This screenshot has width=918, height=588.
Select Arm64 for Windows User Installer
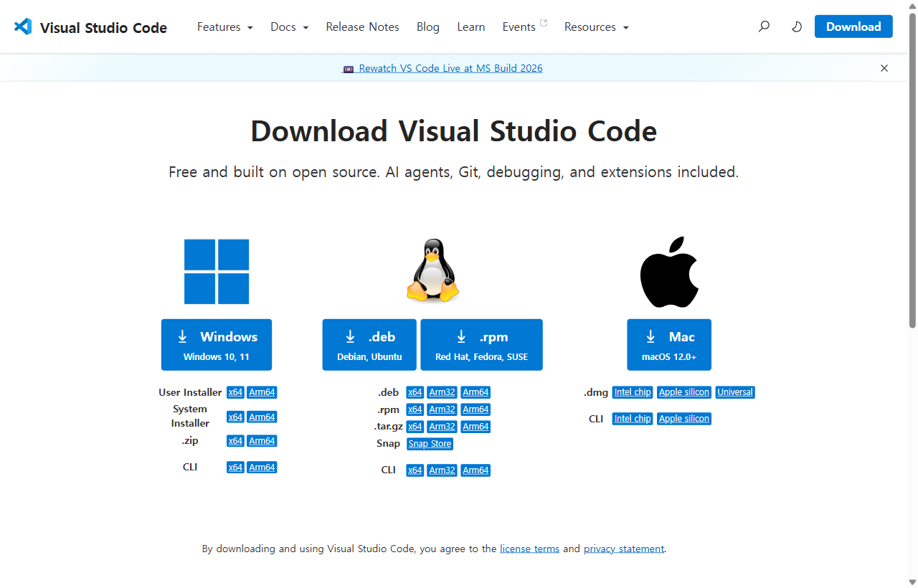(262, 392)
